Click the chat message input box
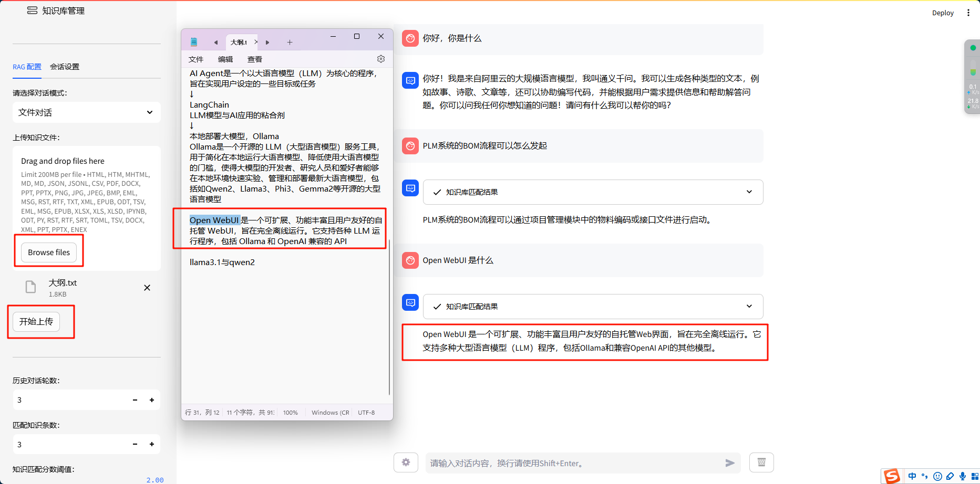 tap(573, 463)
